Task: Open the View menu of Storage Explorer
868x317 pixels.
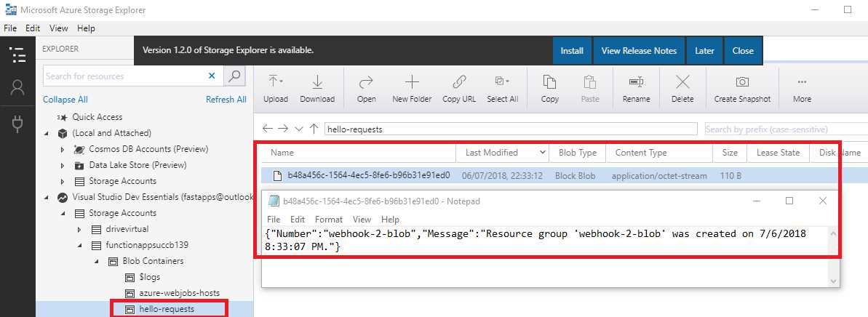Action: (x=59, y=28)
